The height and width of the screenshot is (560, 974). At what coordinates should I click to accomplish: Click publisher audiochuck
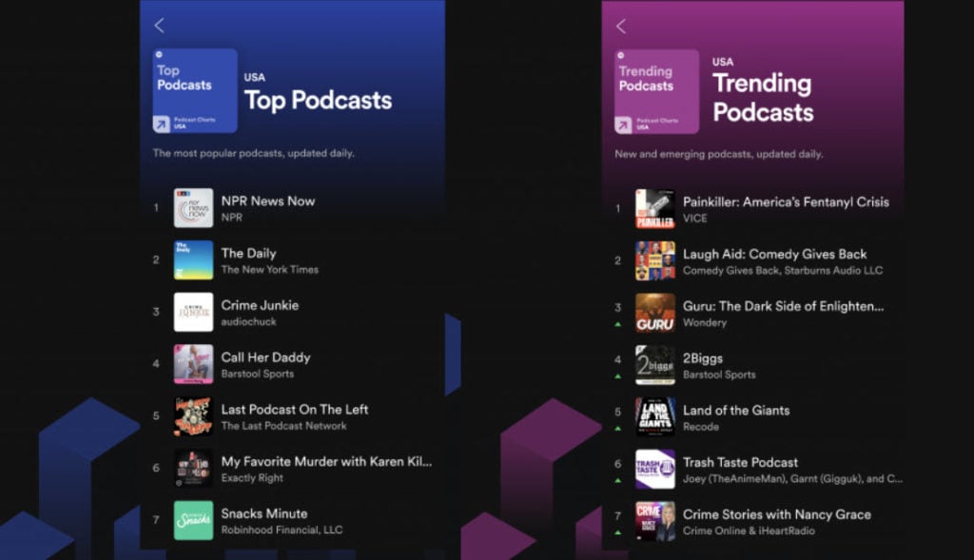pos(248,321)
